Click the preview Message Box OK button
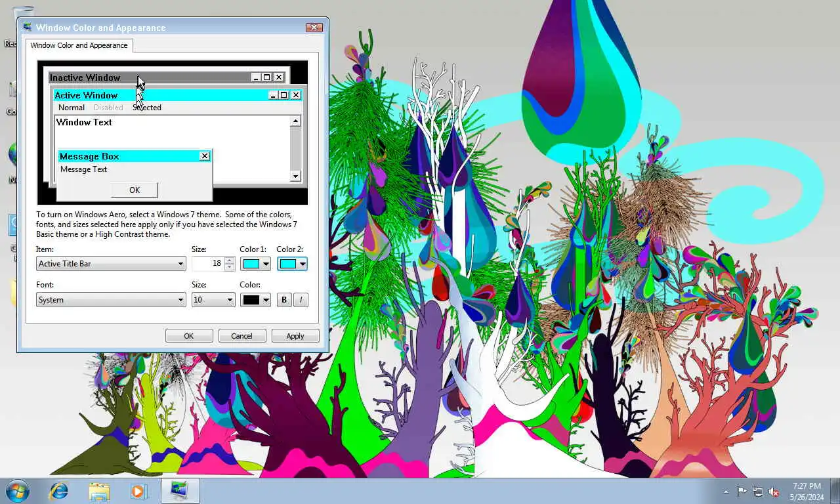This screenshot has width=840, height=504. point(135,190)
